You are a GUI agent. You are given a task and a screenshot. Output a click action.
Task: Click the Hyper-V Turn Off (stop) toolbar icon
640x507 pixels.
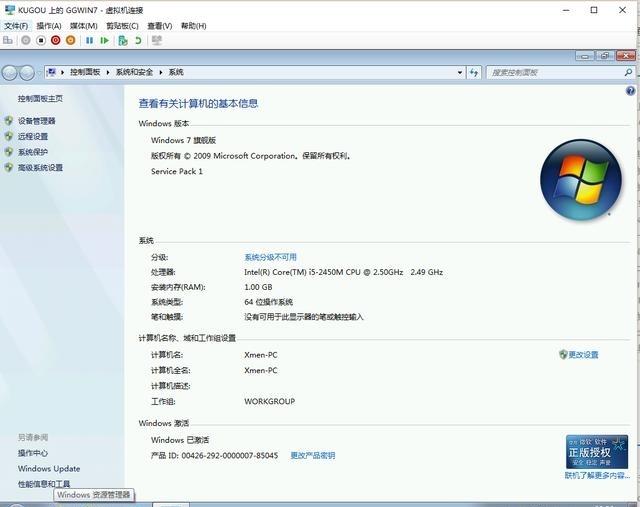click(x=41, y=40)
